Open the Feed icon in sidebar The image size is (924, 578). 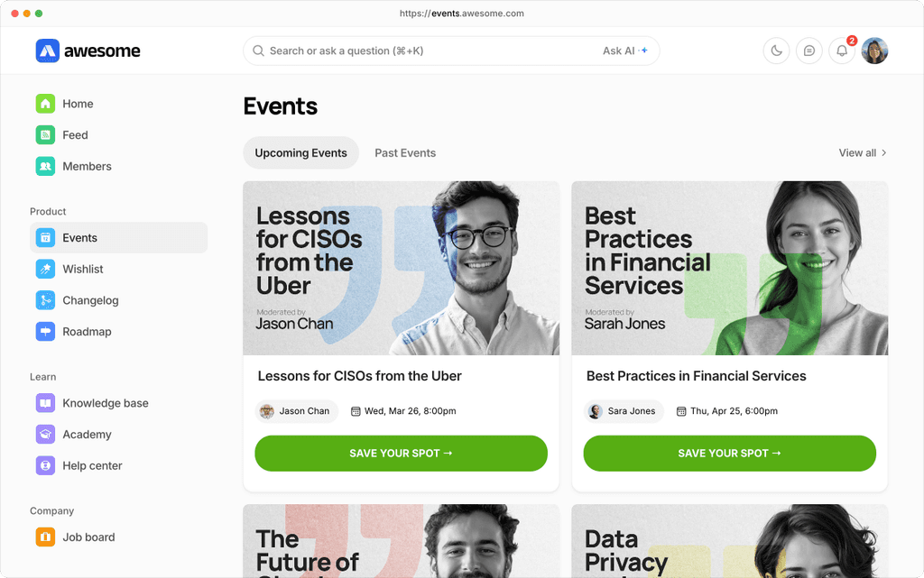coord(45,135)
